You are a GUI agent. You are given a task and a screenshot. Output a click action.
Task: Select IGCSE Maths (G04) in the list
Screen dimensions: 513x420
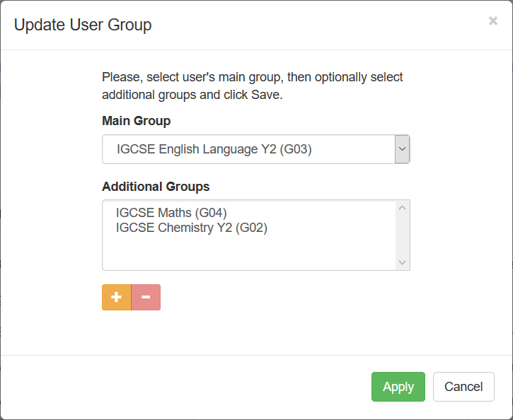click(171, 213)
